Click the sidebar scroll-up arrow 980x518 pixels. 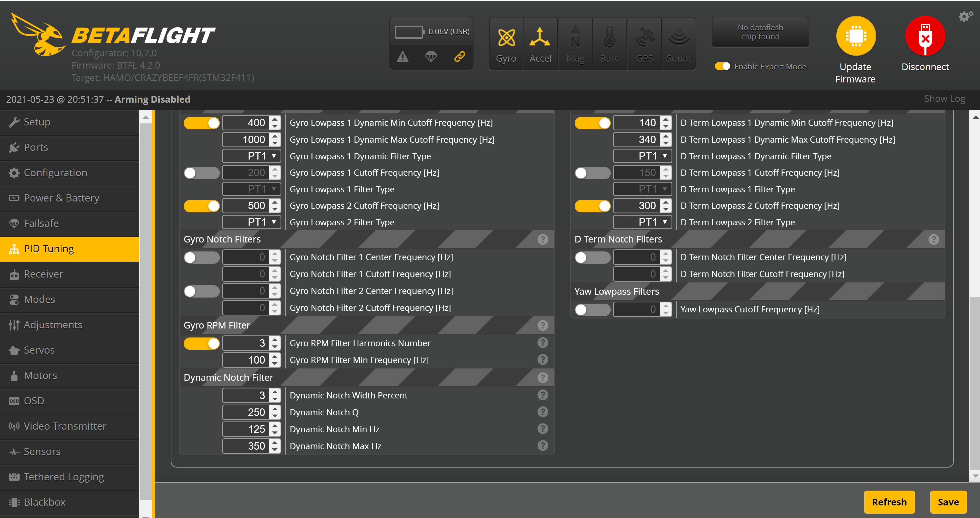(145, 118)
